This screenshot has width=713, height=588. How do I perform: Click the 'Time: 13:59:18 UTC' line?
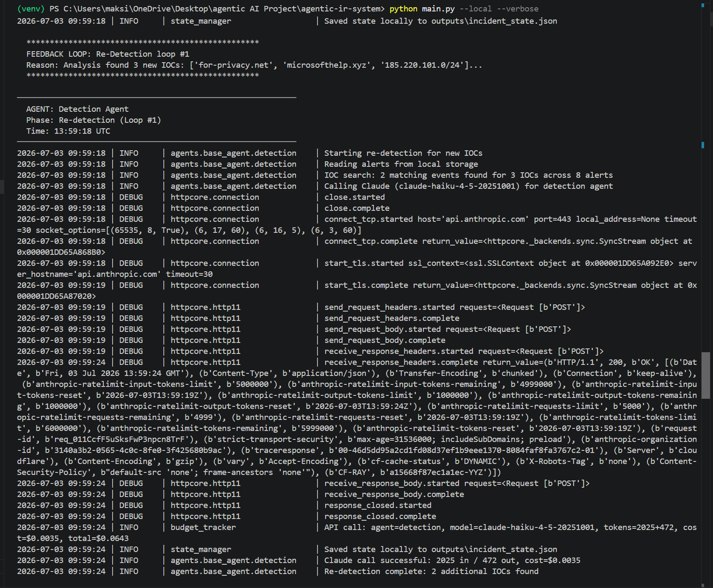tap(68, 131)
